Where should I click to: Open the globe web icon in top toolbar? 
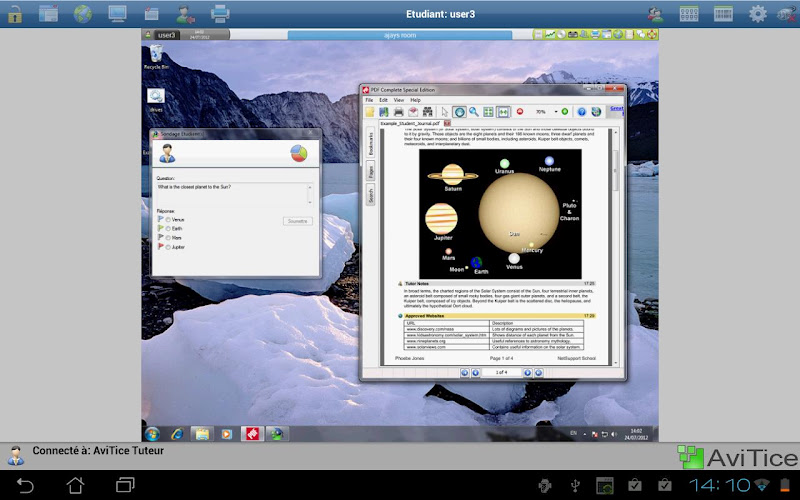pyautogui.click(x=83, y=14)
